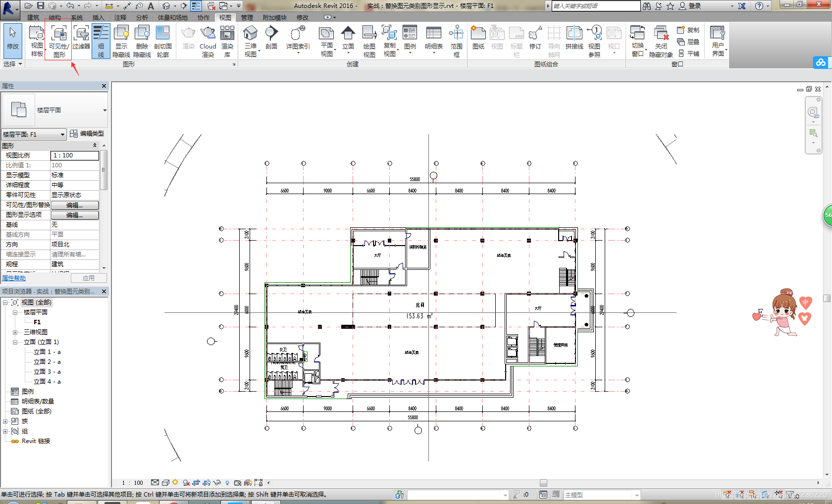Open the Render Gallery (渲染库) tool
Screen dimensions: 832x504
click(x=227, y=41)
